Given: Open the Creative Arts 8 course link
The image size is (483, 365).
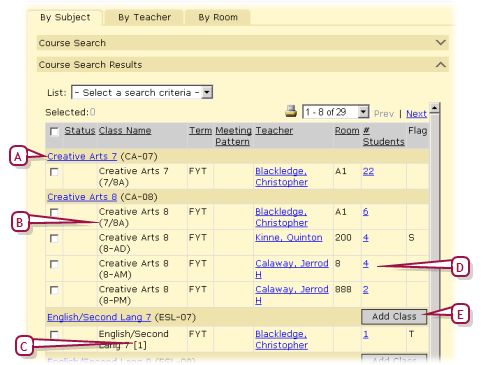Looking at the screenshot, I should point(82,197).
